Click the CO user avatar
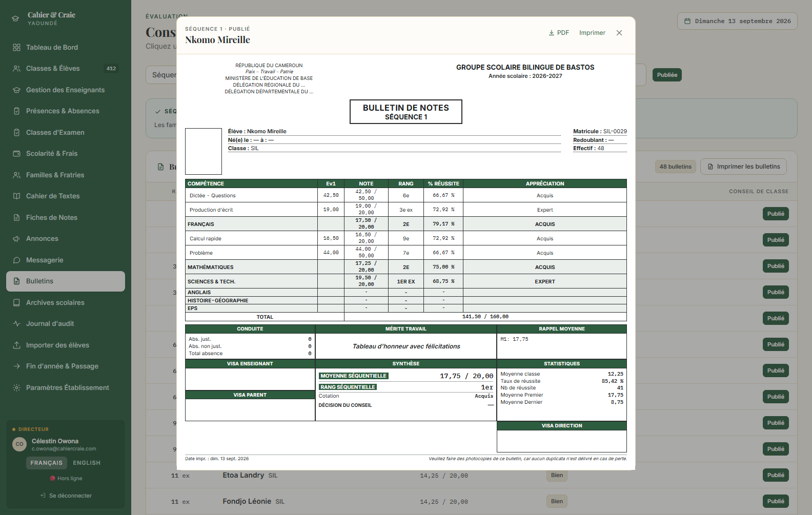This screenshot has height=515, width=812. point(19,444)
